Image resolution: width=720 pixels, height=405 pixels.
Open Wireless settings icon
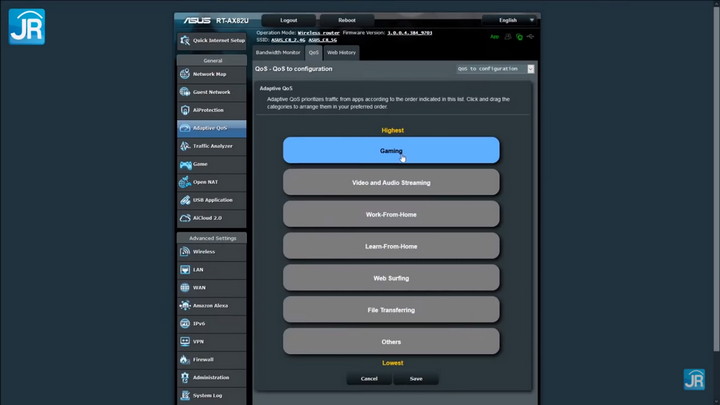coord(186,251)
